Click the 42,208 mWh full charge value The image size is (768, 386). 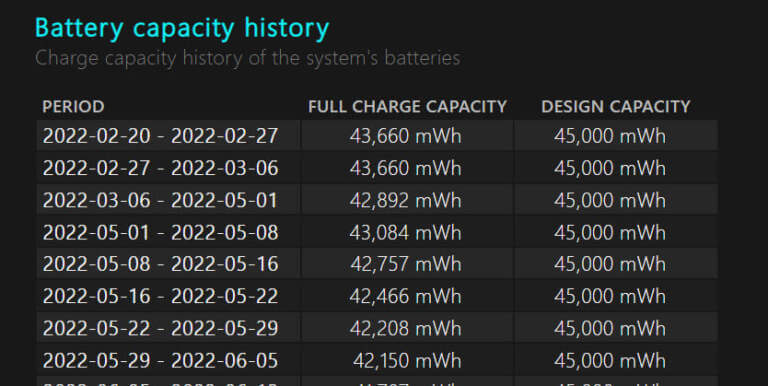tap(406, 328)
